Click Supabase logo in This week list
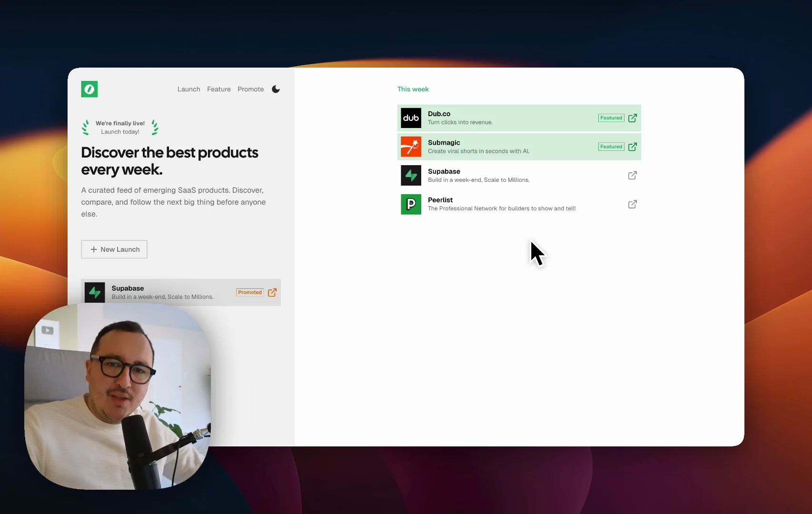This screenshot has height=514, width=812. [411, 176]
